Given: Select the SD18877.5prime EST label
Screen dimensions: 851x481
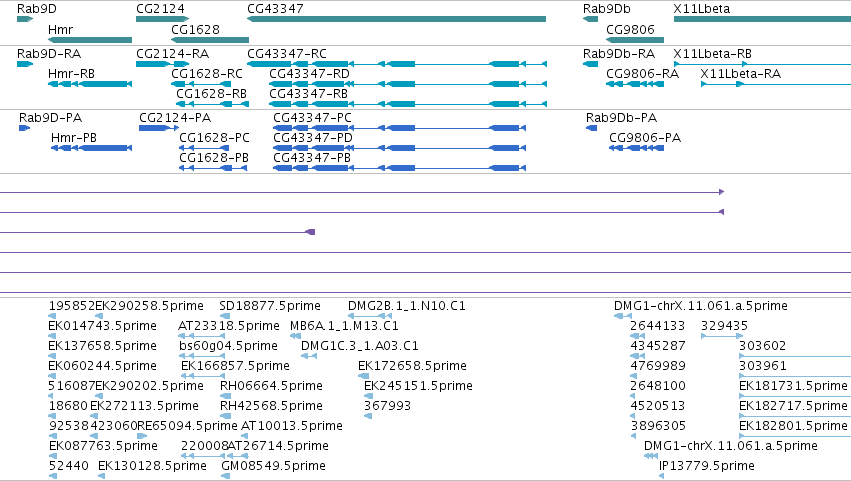Looking at the screenshot, I should [x=270, y=306].
